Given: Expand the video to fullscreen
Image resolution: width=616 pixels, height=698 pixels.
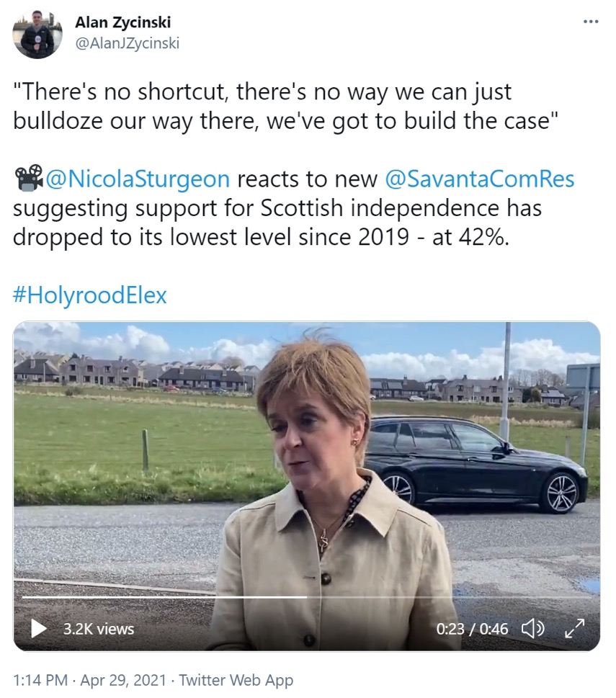Looking at the screenshot, I should [x=574, y=629].
